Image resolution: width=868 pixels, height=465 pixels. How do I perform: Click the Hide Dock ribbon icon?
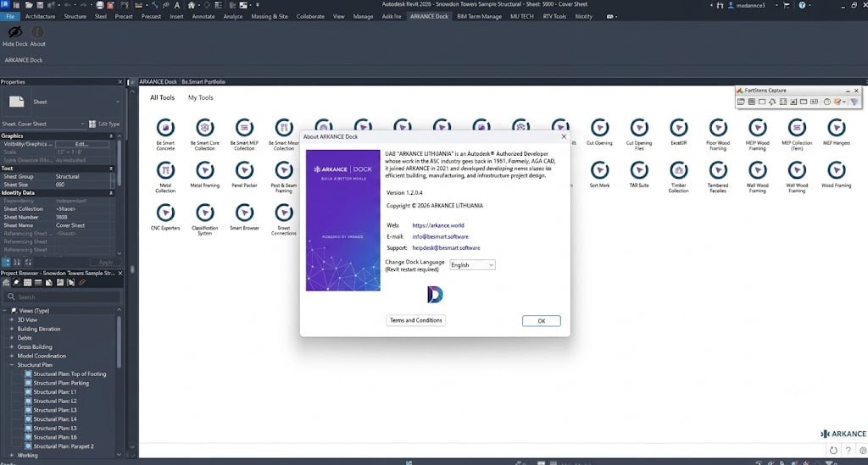15,33
